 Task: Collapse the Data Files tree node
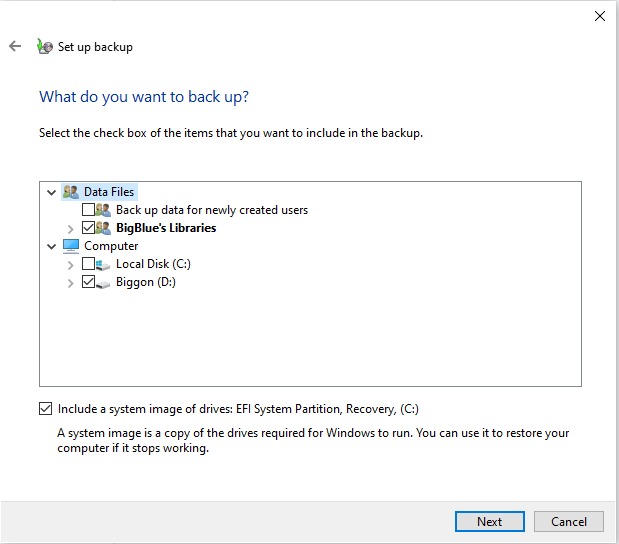point(51,192)
